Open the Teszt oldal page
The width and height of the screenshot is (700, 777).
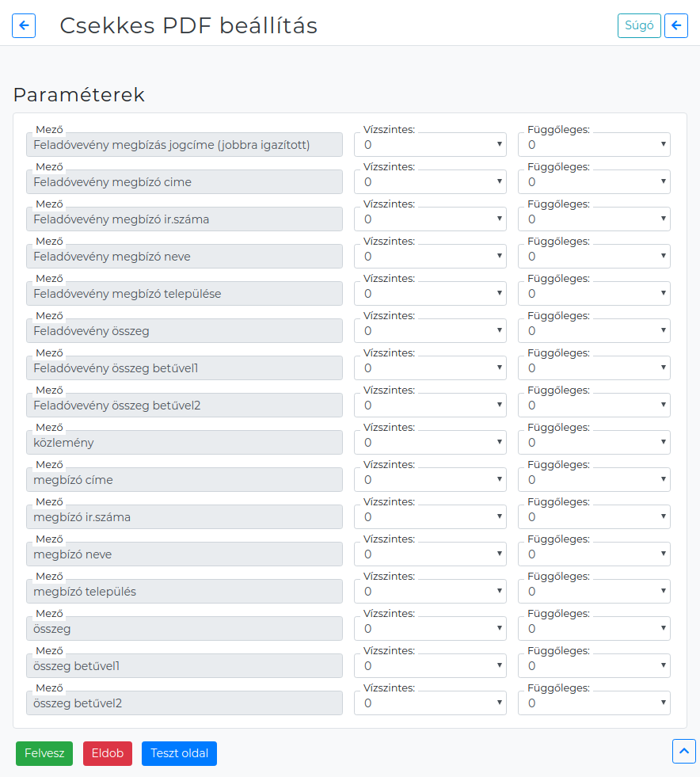[x=179, y=753]
